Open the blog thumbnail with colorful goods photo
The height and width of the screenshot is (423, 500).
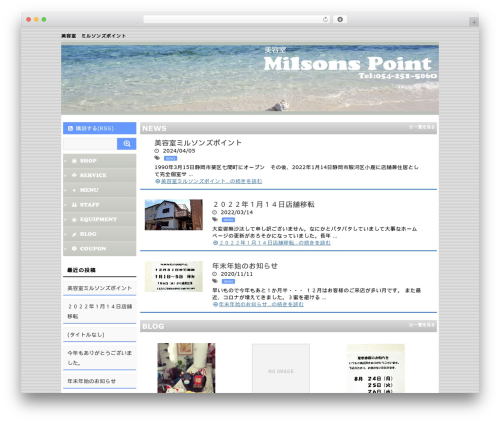click(186, 368)
